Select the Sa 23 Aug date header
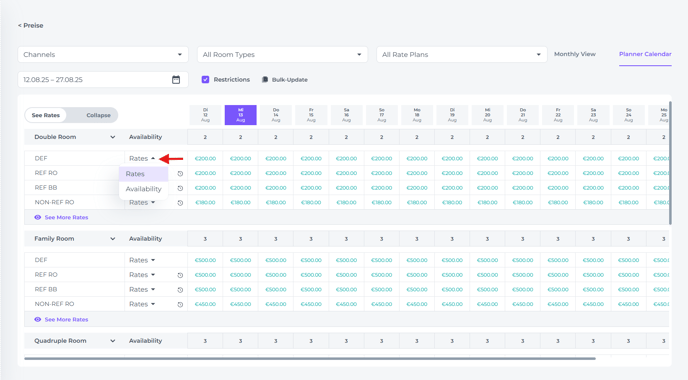This screenshot has width=688, height=380. [x=593, y=115]
